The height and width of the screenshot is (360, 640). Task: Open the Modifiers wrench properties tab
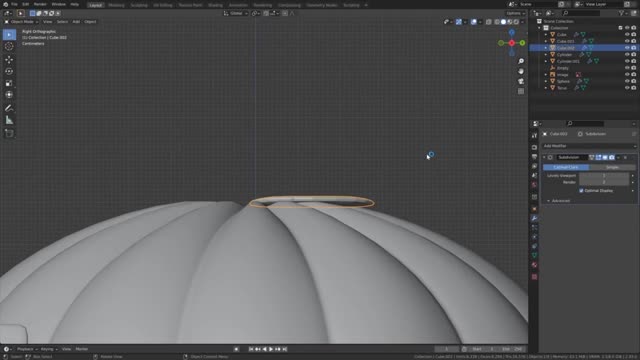point(534,218)
